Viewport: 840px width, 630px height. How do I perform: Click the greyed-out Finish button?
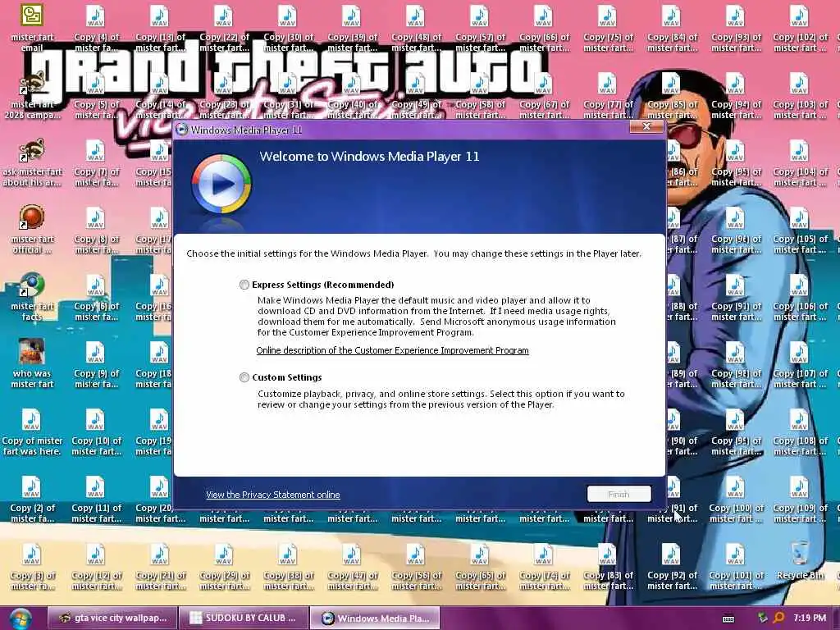(x=619, y=494)
